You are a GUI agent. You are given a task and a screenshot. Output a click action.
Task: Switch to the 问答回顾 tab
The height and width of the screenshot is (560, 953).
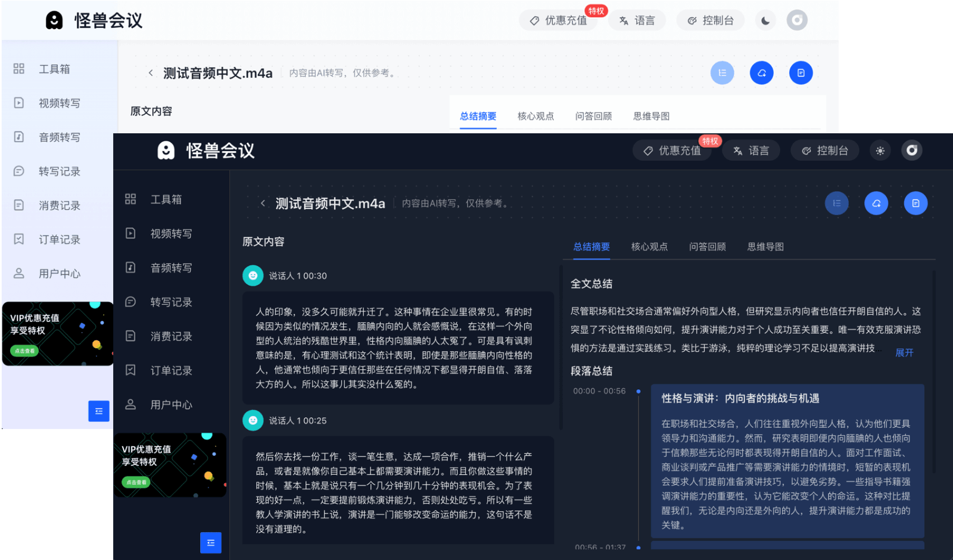(707, 246)
